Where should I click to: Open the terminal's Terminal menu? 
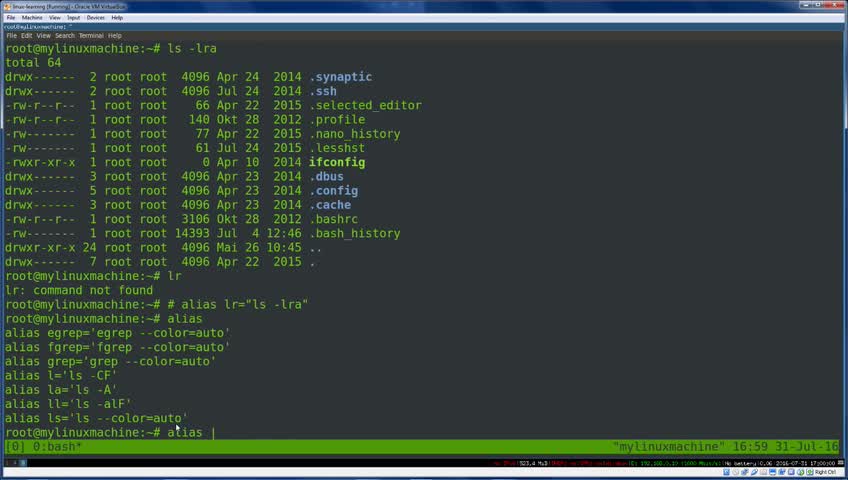pos(91,36)
